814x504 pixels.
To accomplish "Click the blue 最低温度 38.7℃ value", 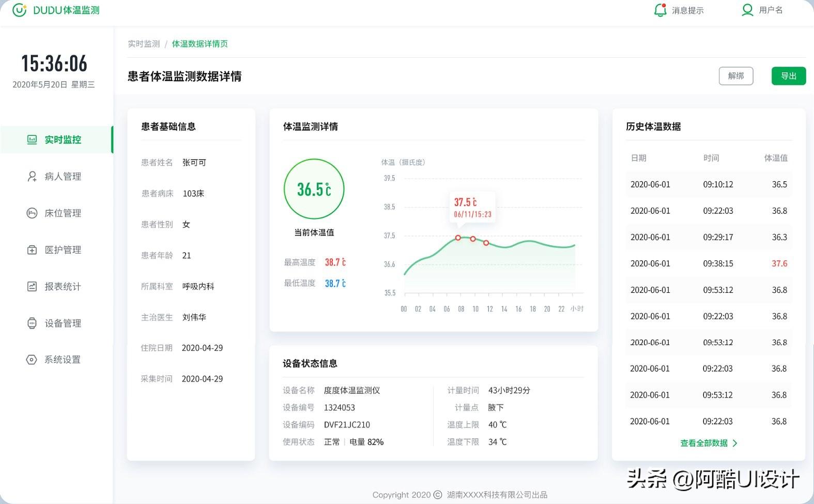I will [335, 283].
